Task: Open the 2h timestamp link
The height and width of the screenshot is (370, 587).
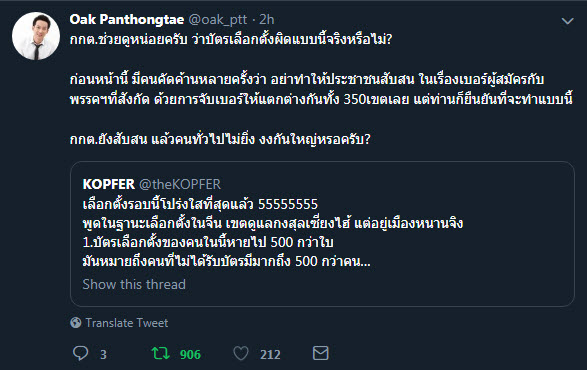Action: tap(267, 19)
